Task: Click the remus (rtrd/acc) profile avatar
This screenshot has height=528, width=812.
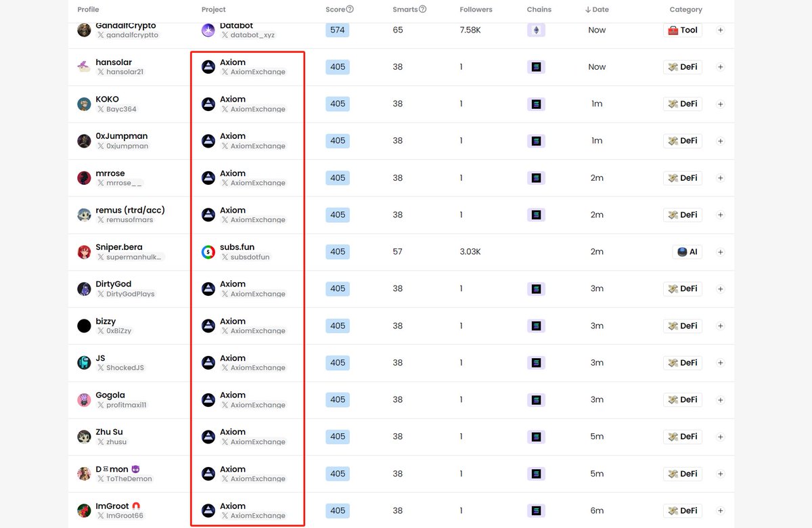Action: 84,215
